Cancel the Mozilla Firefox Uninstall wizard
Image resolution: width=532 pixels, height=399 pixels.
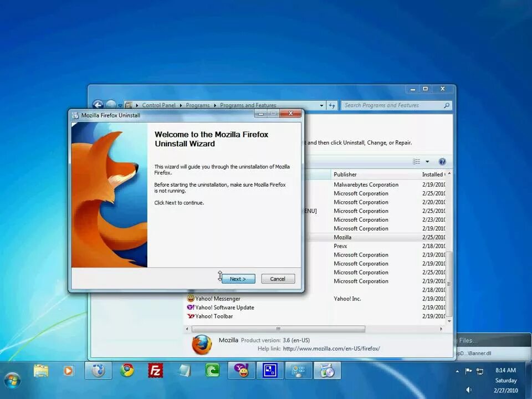point(278,279)
